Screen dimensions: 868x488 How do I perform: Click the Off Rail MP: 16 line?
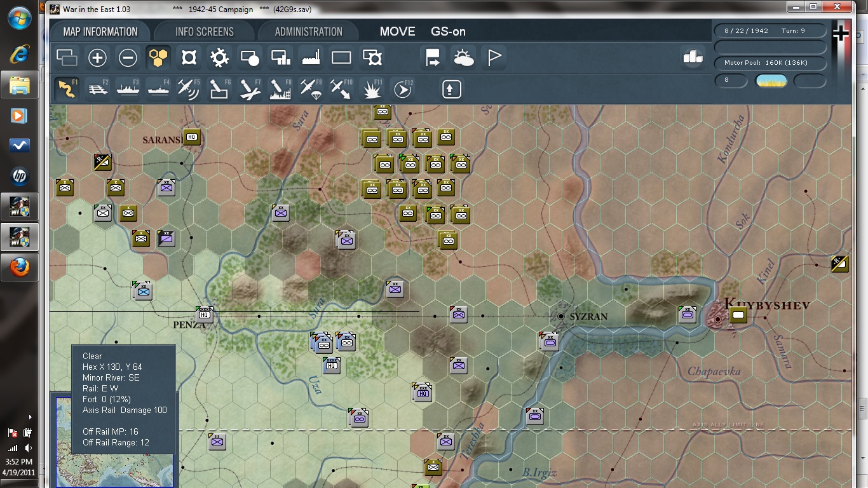111,431
